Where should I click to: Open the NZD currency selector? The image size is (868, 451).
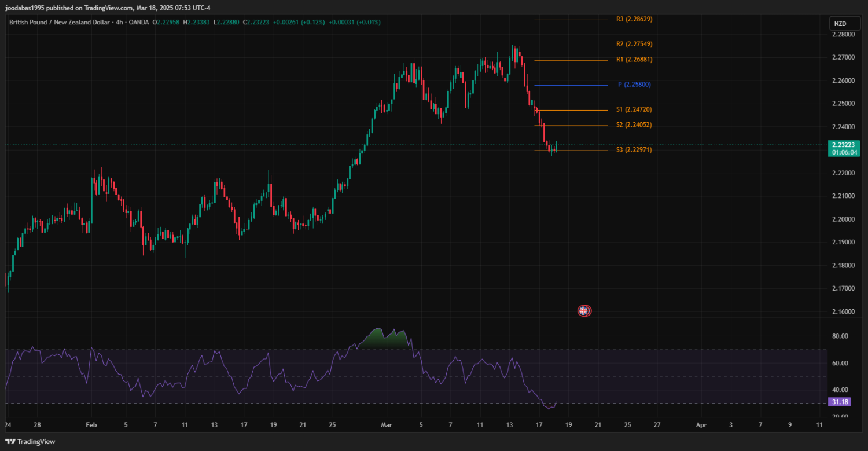[x=840, y=24]
